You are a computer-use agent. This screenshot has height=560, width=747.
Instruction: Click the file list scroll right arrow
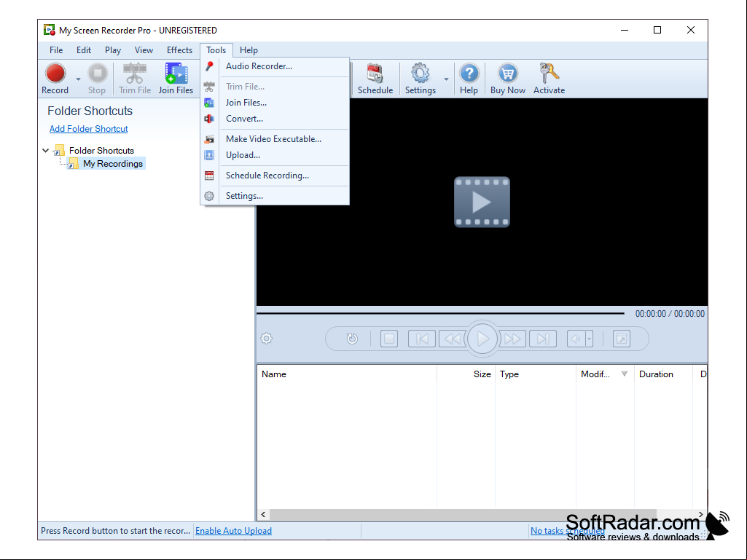701,514
